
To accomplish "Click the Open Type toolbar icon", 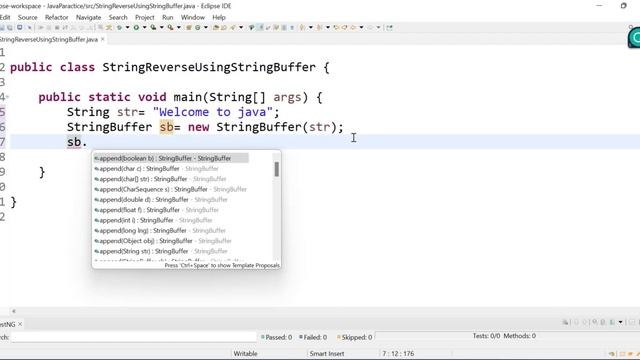I will point(216,28).
